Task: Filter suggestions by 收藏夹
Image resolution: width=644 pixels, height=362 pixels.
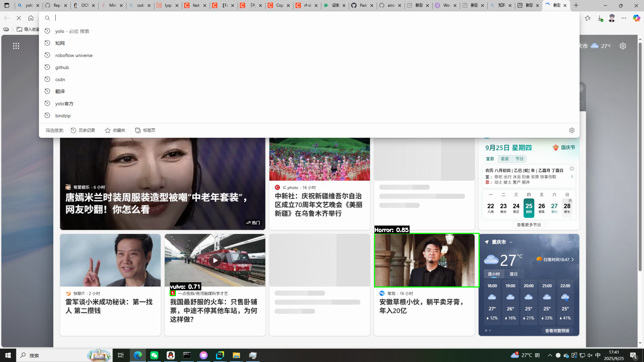Action: [115, 130]
